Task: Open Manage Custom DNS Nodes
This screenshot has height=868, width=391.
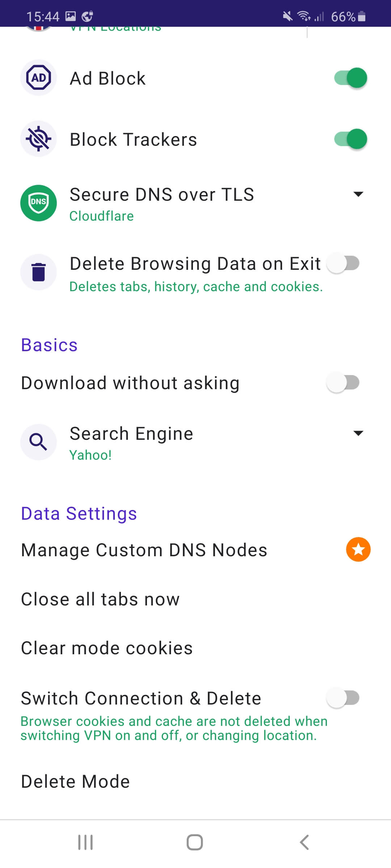Action: 144,550
